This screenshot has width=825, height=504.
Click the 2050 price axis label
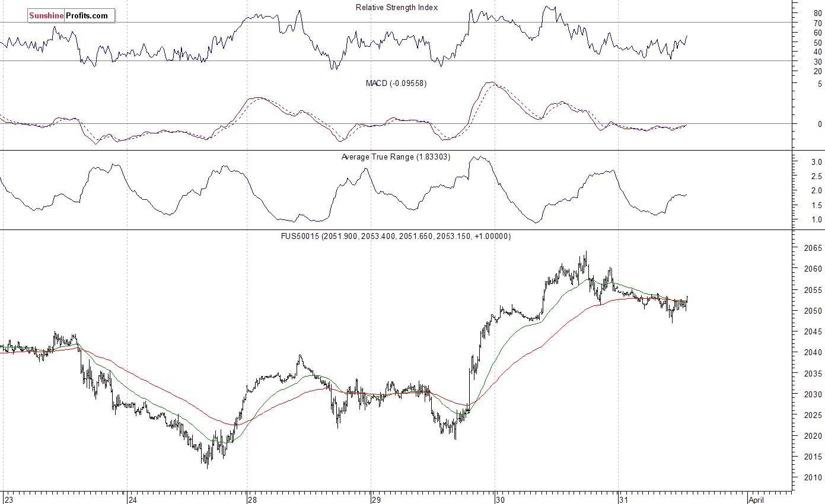[x=814, y=311]
